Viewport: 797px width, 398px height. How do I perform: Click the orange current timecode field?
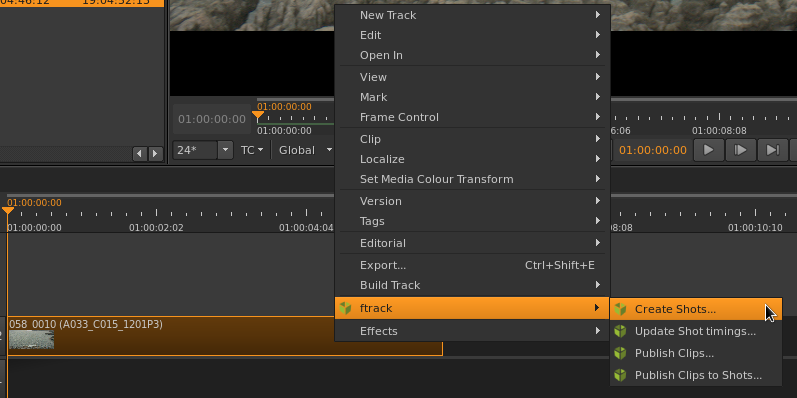653,150
